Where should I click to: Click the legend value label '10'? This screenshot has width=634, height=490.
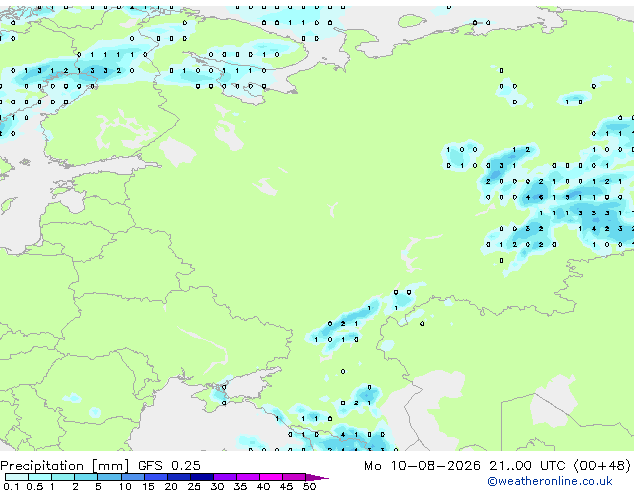125,486
